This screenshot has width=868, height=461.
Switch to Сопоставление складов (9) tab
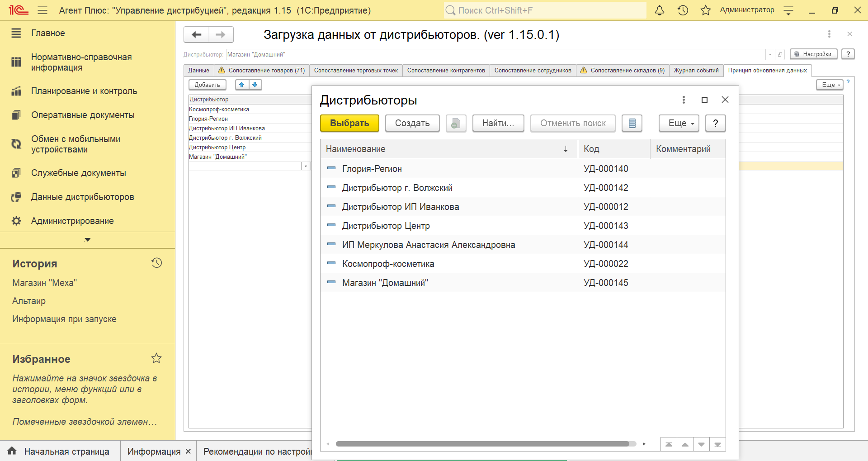click(623, 70)
